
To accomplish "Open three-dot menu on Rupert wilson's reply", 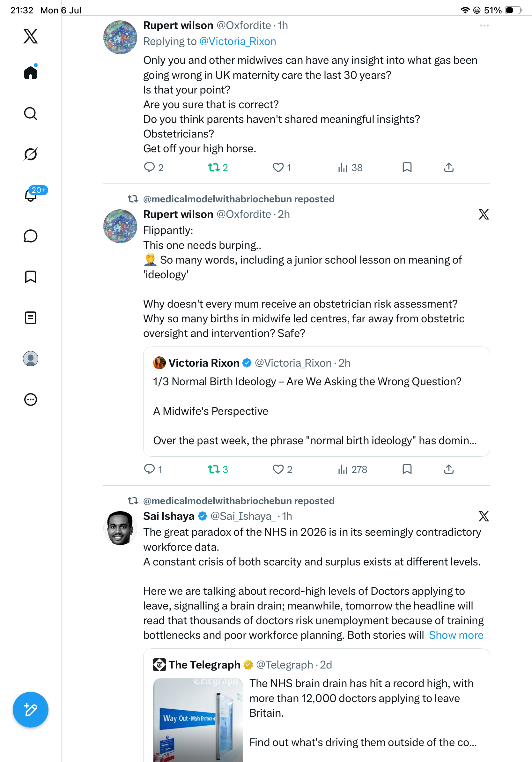I will coord(484,26).
